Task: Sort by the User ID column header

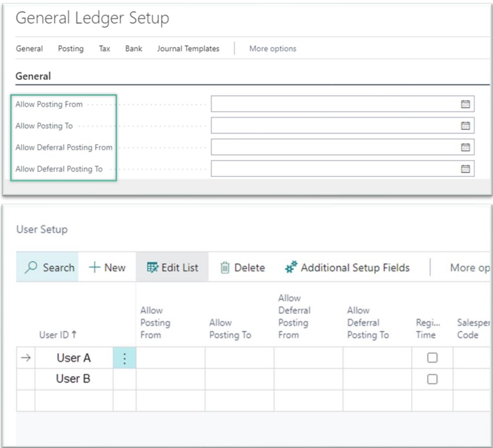Action: pos(58,335)
